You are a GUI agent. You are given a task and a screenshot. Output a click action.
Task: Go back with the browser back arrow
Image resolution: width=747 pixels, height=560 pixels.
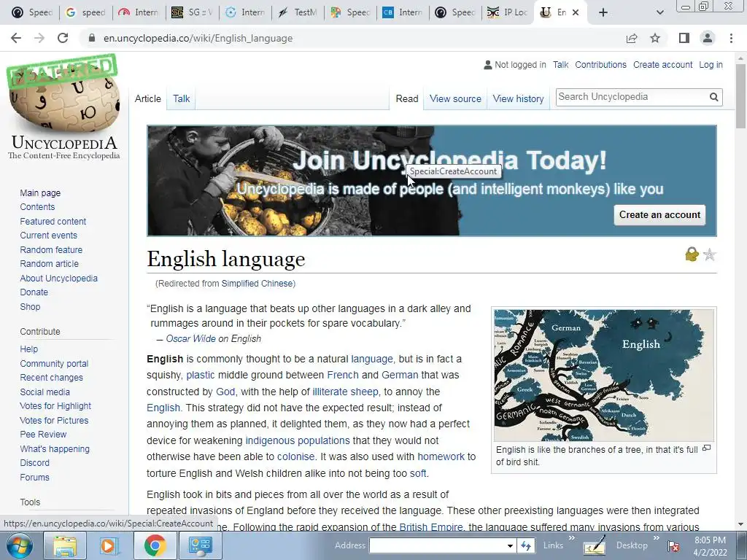(x=16, y=38)
